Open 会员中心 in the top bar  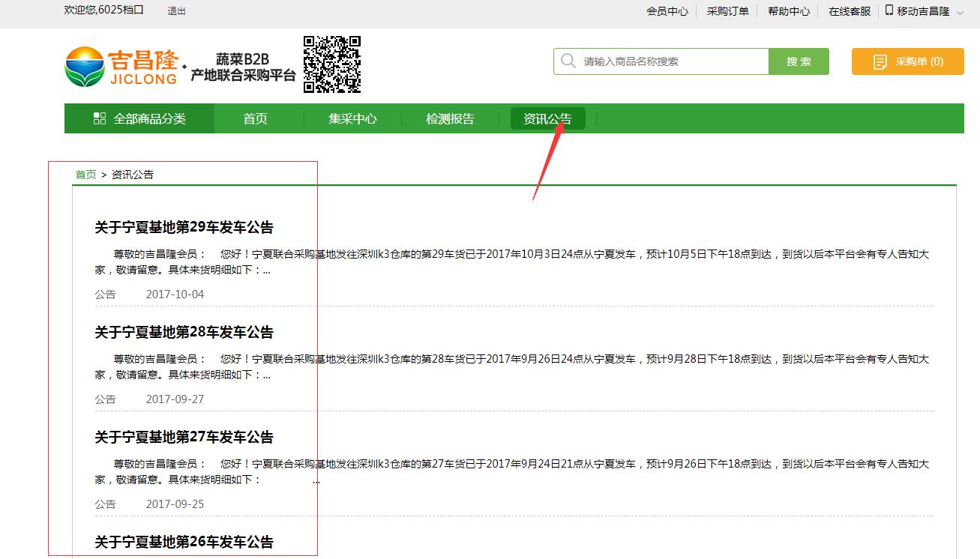pos(667,11)
